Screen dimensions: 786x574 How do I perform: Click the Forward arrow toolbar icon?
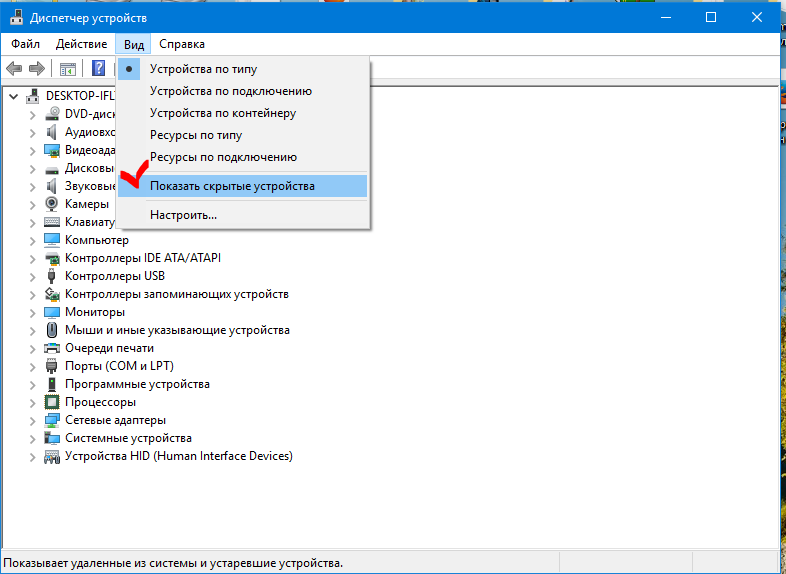(37, 68)
